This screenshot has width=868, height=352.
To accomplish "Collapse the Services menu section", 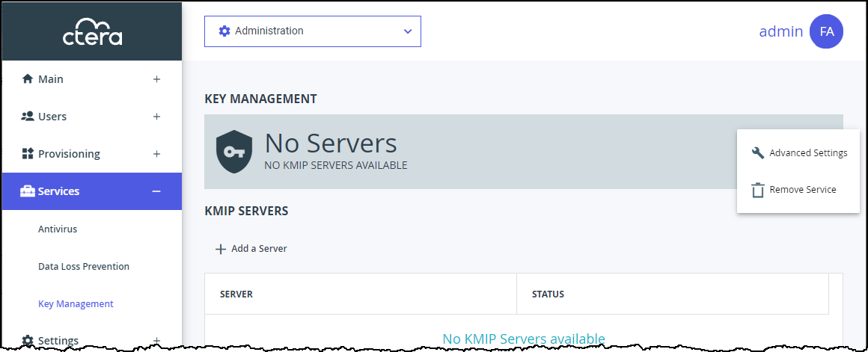I will click(156, 191).
